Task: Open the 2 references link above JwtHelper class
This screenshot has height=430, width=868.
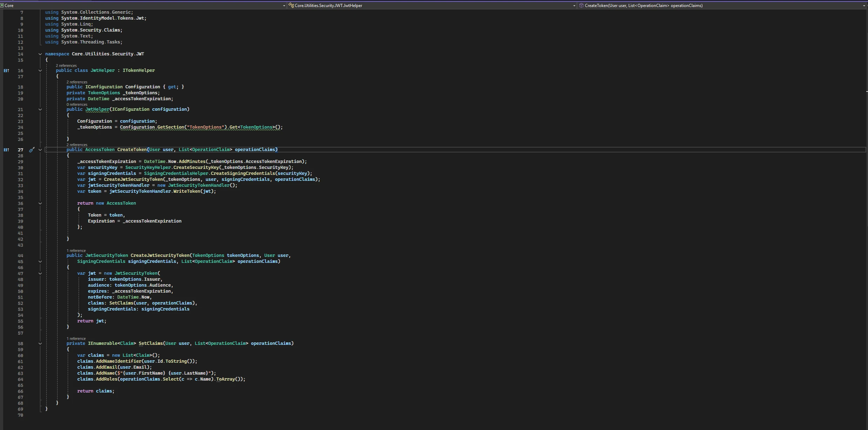Action: [66, 66]
